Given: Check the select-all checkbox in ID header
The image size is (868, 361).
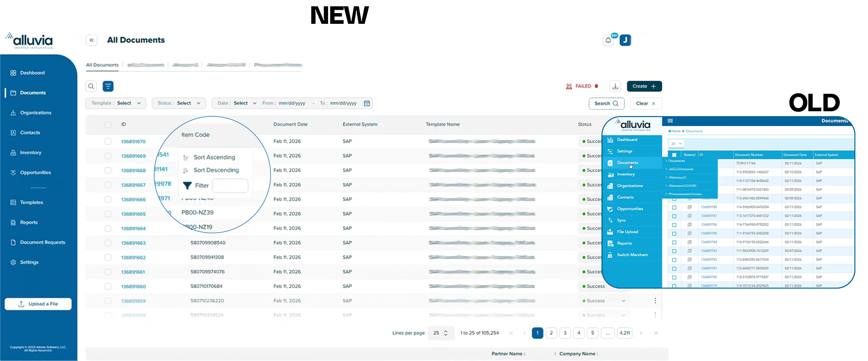Looking at the screenshot, I should tap(108, 125).
